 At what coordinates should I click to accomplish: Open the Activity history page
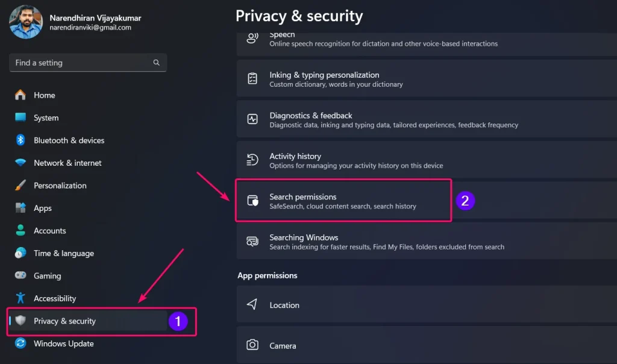click(x=427, y=160)
